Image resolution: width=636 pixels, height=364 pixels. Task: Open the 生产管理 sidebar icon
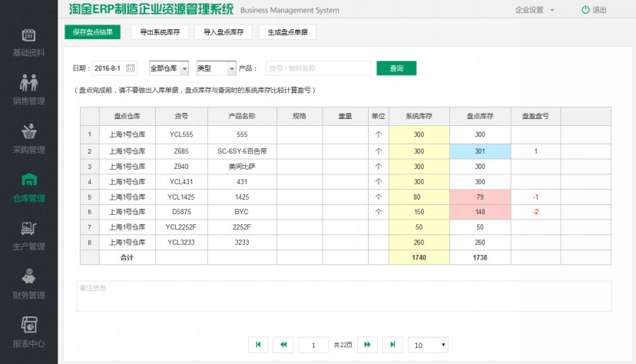click(x=28, y=228)
